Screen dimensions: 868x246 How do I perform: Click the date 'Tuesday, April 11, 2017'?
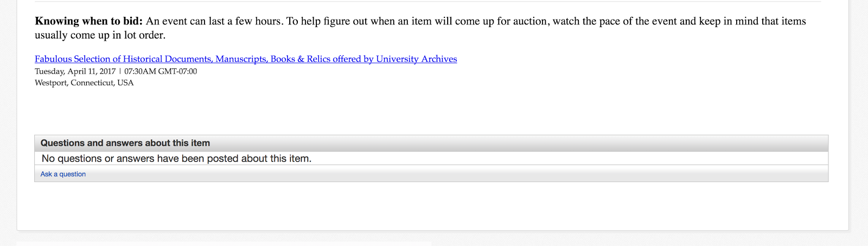75,72
